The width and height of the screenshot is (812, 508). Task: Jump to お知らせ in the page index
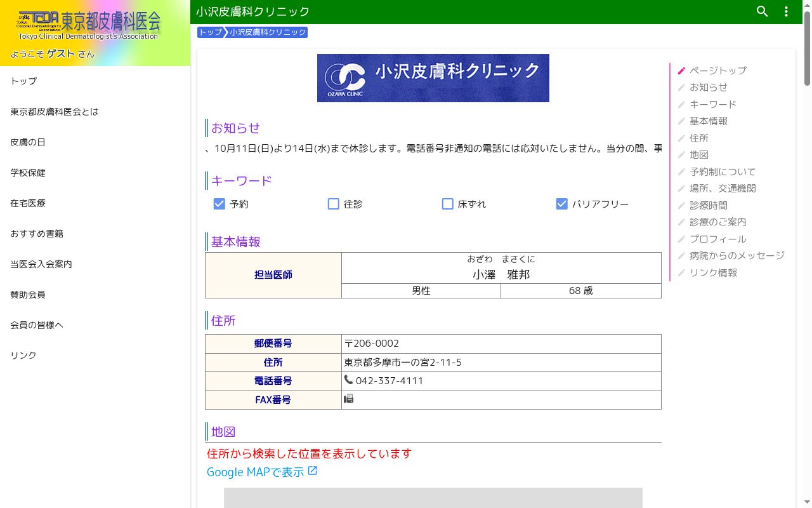[709, 87]
